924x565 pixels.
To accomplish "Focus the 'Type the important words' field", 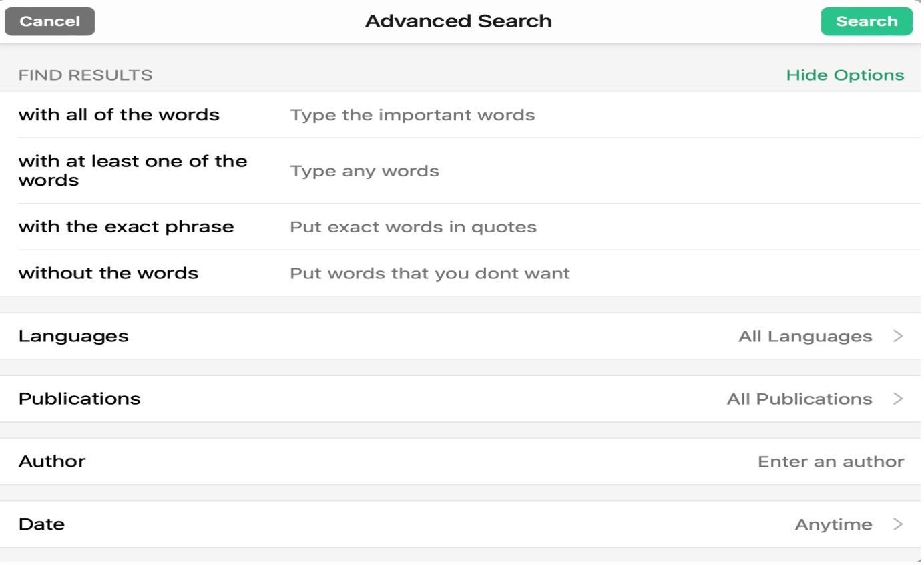I will click(596, 115).
